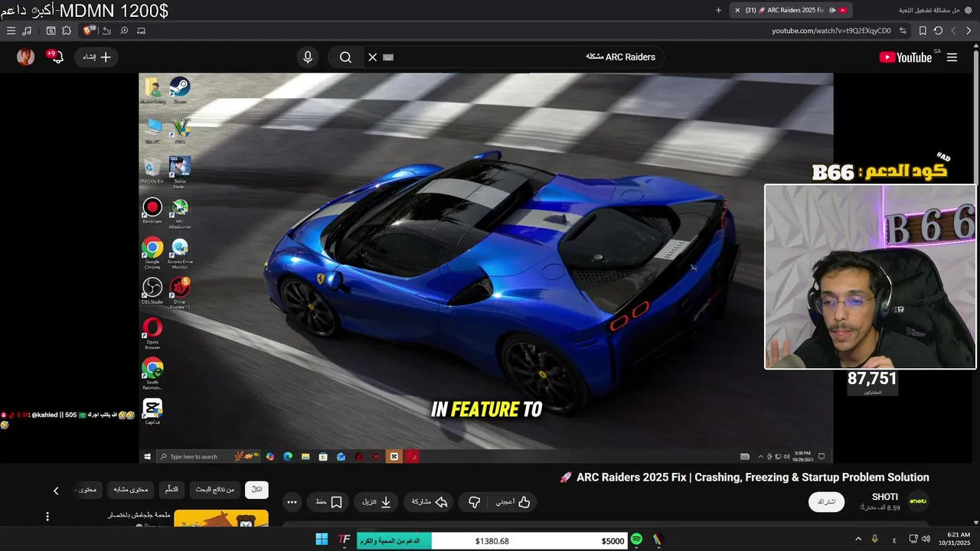Viewport: 980px width, 551px height.
Task: Select the 'الكل' filter chip
Action: pos(256,490)
